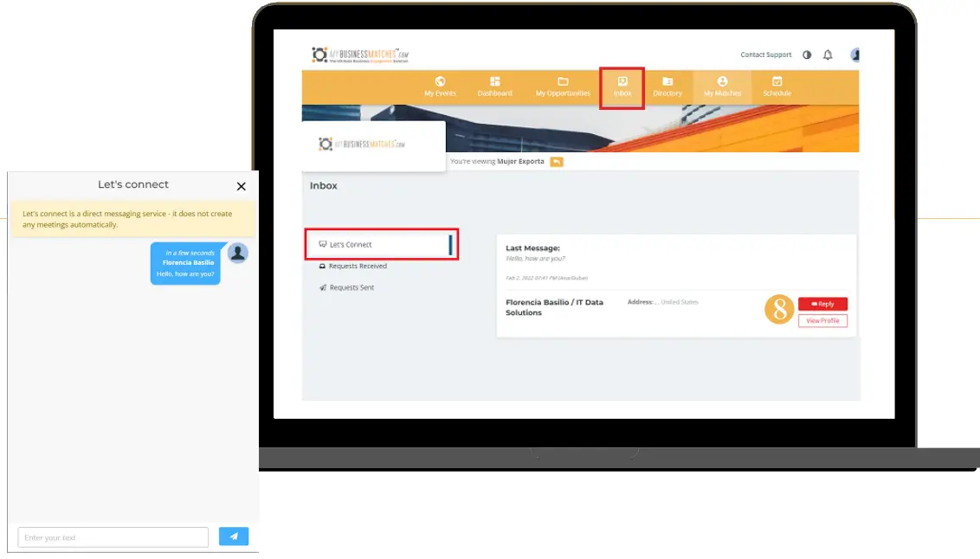Image resolution: width=980 pixels, height=559 pixels.
Task: Click the red Reply button
Action: [x=822, y=305]
